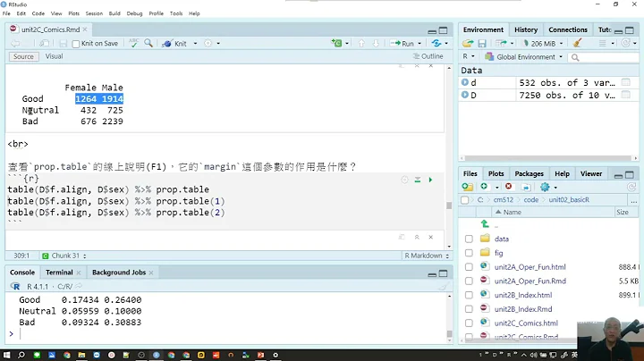644x361 pixels.
Task: Open the Session menu
Action: click(x=94, y=13)
